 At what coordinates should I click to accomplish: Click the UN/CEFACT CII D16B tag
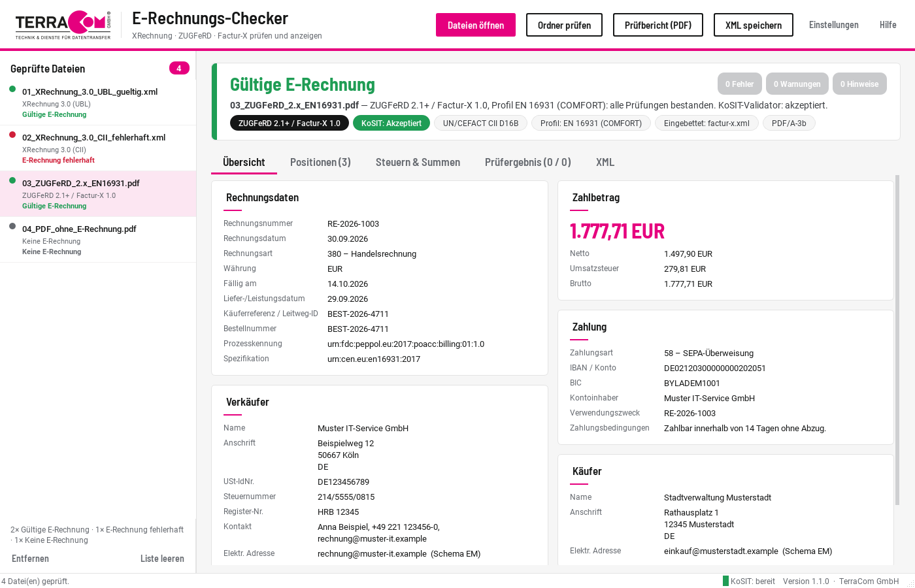[x=480, y=123]
